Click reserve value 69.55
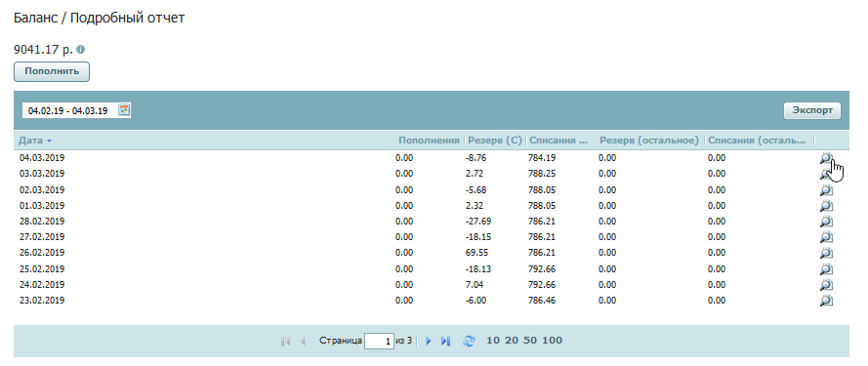Image resolution: width=868 pixels, height=366 pixels. [x=476, y=253]
